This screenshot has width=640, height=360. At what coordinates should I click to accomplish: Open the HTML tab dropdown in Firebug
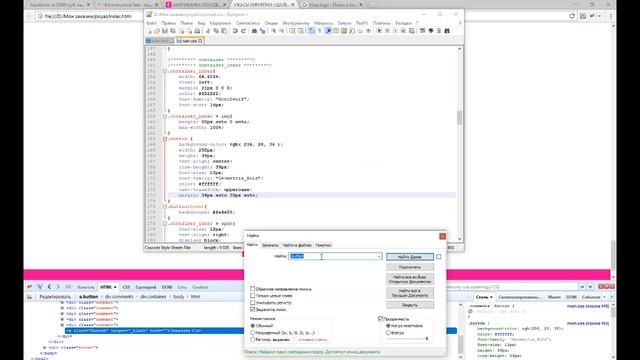click(115, 287)
